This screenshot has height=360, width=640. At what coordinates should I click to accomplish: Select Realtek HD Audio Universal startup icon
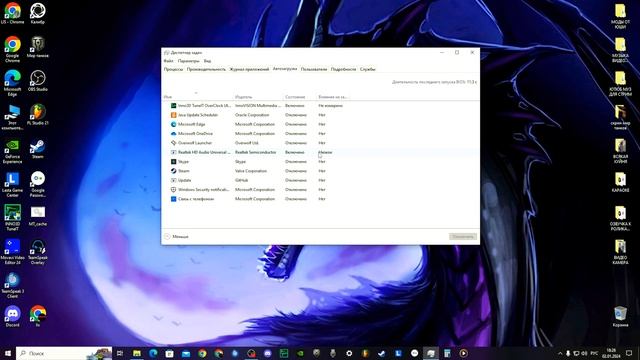point(173,152)
